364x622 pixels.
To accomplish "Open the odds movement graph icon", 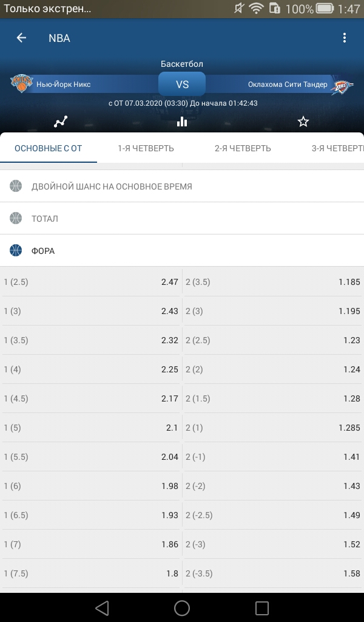I will pyautogui.click(x=61, y=121).
